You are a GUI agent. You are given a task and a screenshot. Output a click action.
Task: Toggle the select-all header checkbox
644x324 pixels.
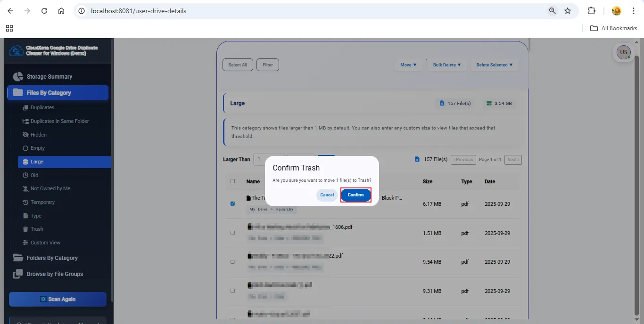coord(232,181)
